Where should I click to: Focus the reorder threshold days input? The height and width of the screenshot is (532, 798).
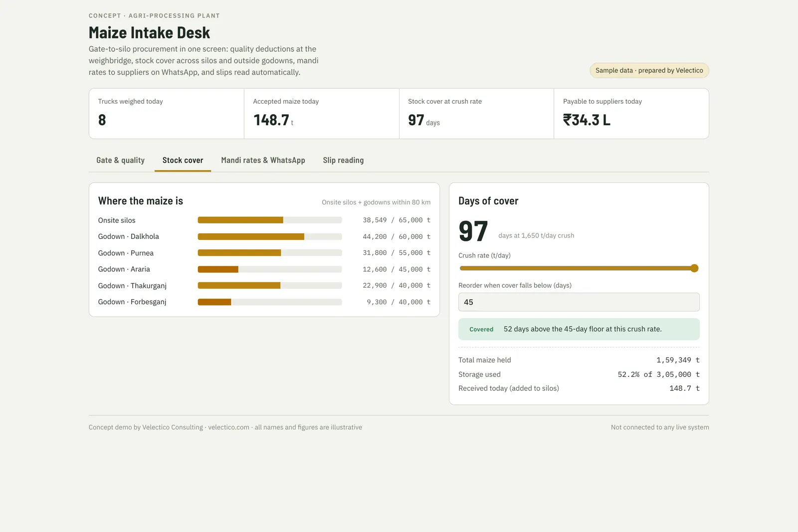point(579,302)
